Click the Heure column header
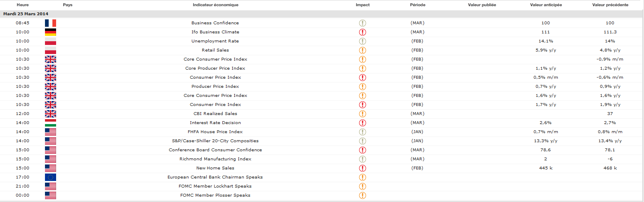The height and width of the screenshot is (202, 644). pos(23,5)
